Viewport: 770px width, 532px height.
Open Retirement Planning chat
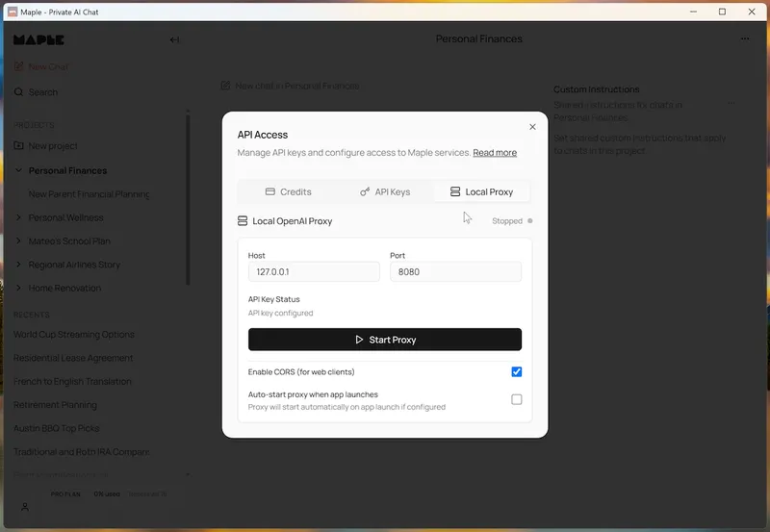click(55, 405)
